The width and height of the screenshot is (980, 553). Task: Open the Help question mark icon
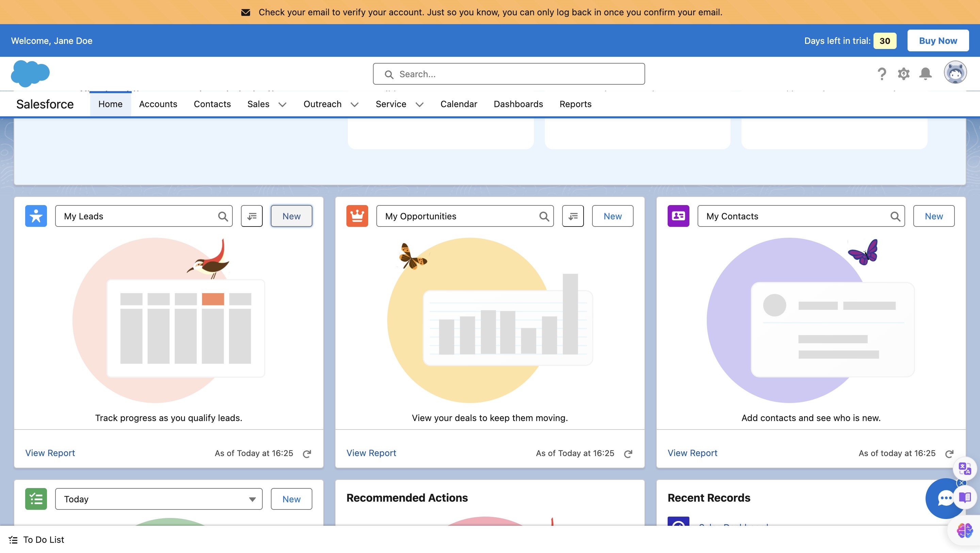(881, 74)
